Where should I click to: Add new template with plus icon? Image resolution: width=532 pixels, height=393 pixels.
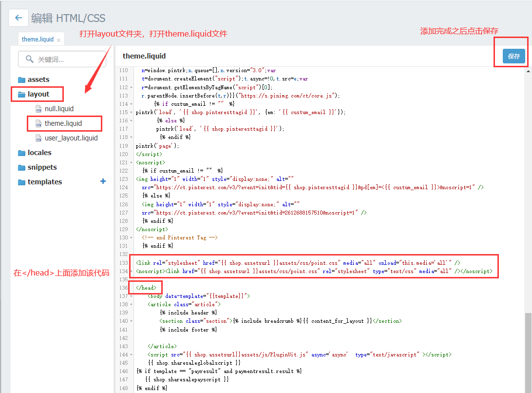coord(103,181)
